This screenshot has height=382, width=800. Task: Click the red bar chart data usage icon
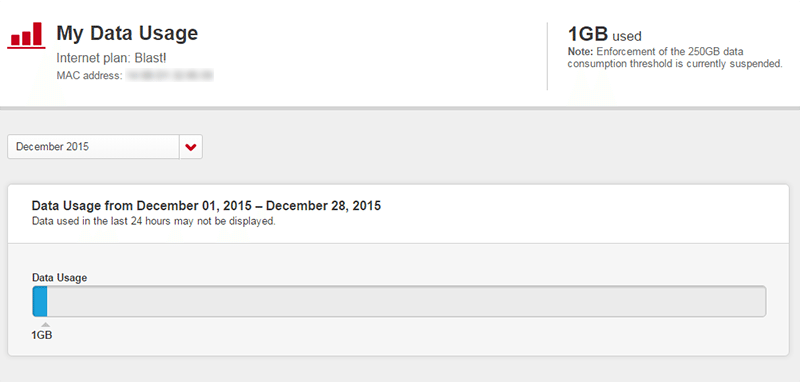tap(26, 35)
